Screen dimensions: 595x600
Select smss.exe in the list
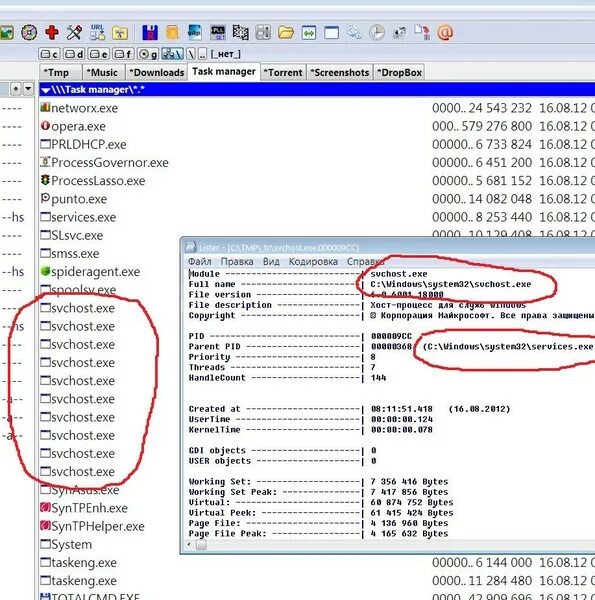point(70,253)
